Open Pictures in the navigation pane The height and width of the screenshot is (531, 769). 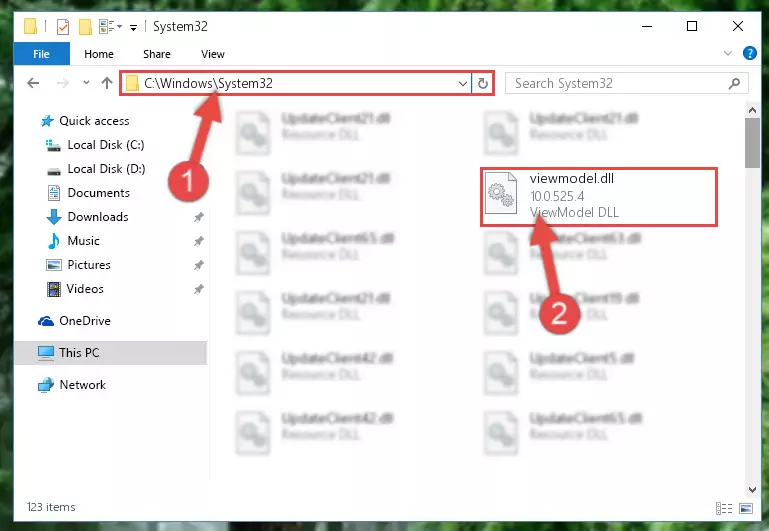89,265
